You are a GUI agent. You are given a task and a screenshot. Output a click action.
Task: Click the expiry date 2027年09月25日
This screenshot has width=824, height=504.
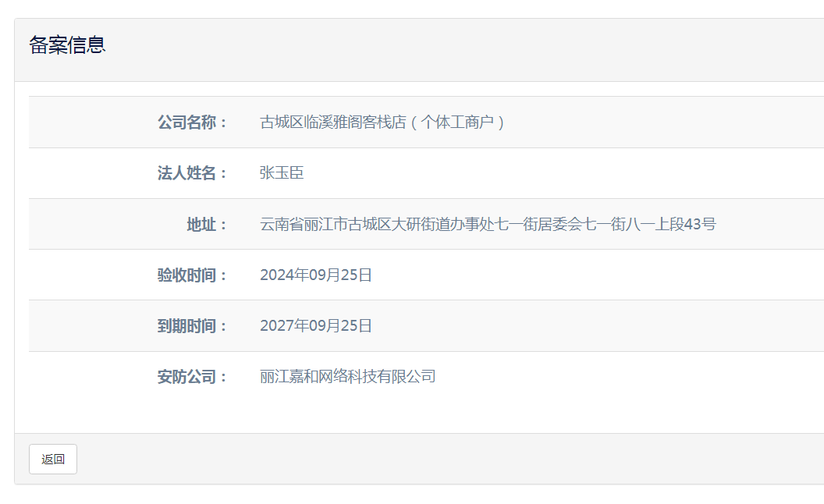pyautogui.click(x=316, y=326)
